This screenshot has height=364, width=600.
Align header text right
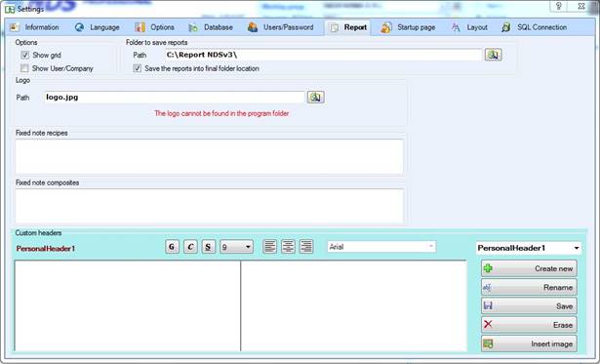(306, 247)
